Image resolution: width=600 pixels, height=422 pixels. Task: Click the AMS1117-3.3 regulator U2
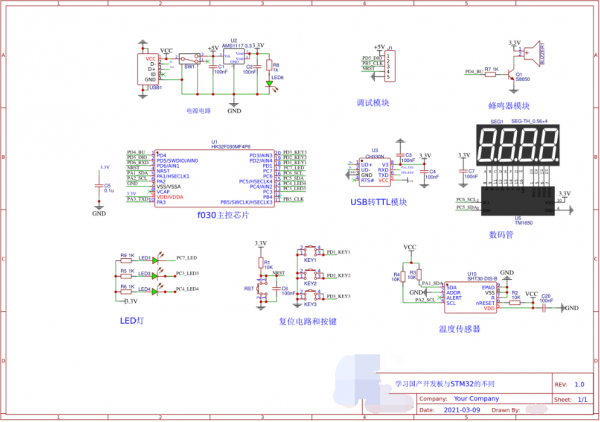click(x=234, y=56)
